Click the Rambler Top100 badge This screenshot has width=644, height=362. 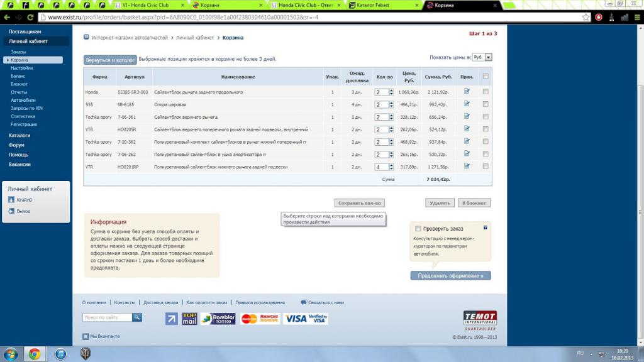coord(218,319)
